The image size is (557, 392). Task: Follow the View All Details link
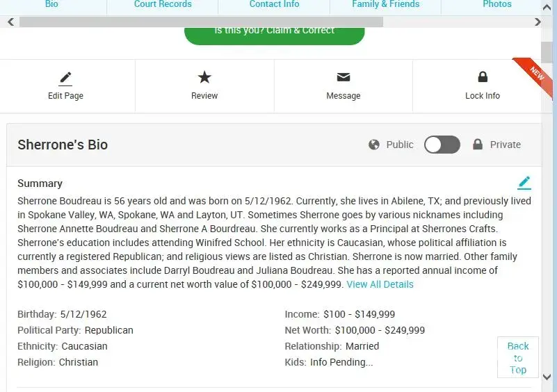(380, 284)
